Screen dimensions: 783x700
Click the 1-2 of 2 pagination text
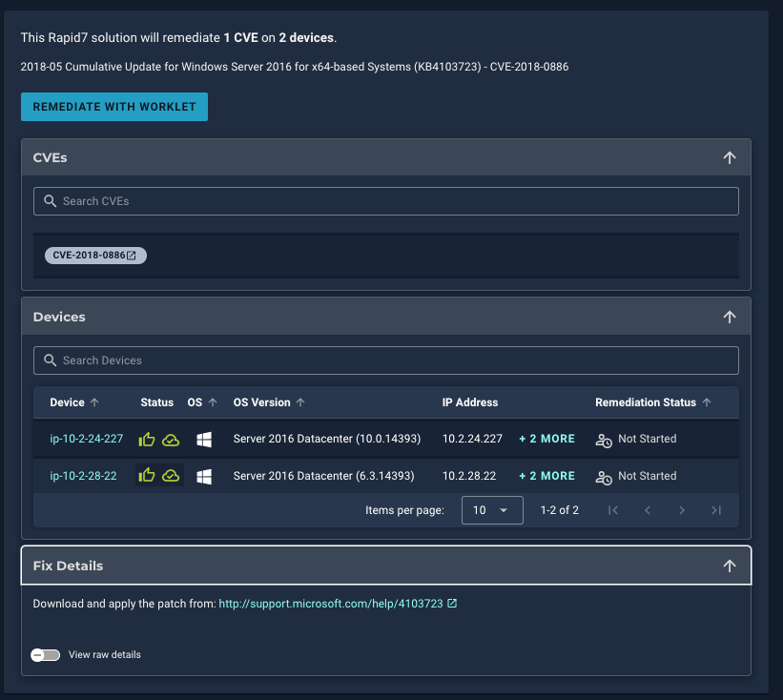(559, 510)
